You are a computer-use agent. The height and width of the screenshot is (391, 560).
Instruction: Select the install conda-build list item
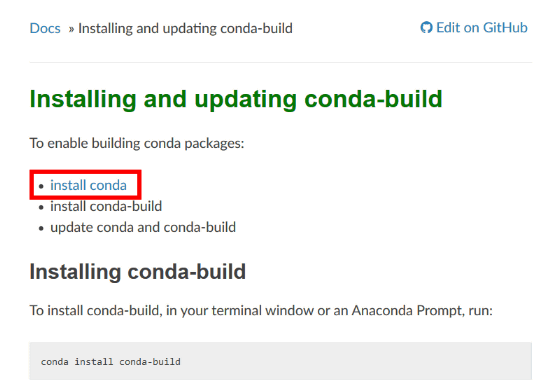pyautogui.click(x=106, y=206)
